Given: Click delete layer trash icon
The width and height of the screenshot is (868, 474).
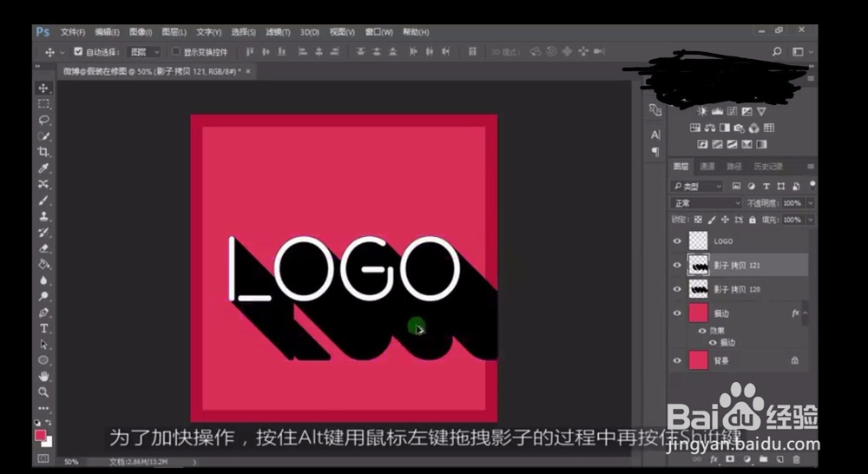Looking at the screenshot, I should coord(796,459).
